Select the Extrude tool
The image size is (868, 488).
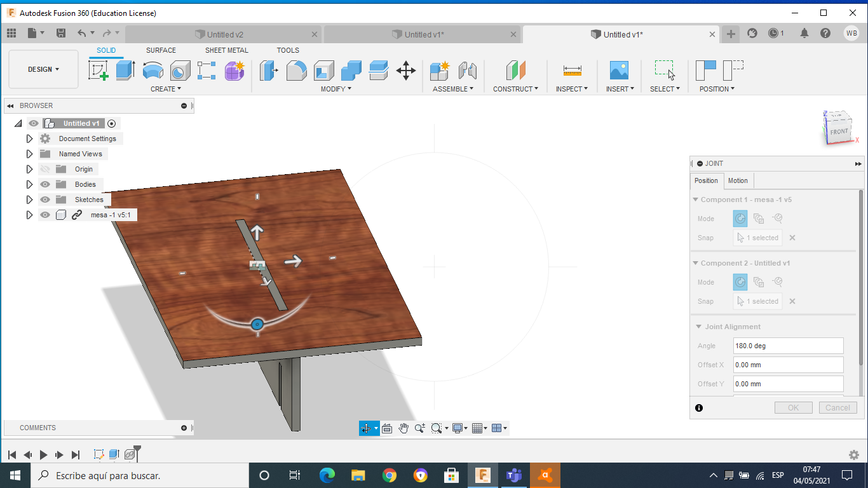(x=126, y=70)
